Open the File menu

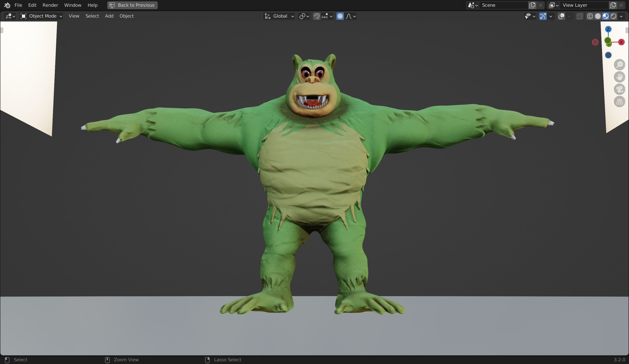click(18, 5)
